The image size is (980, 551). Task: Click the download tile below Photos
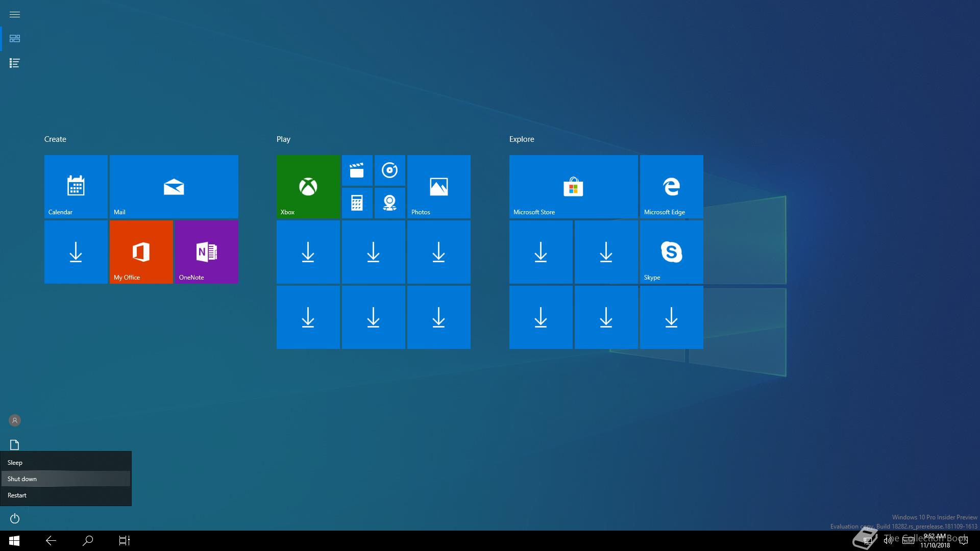coord(438,252)
